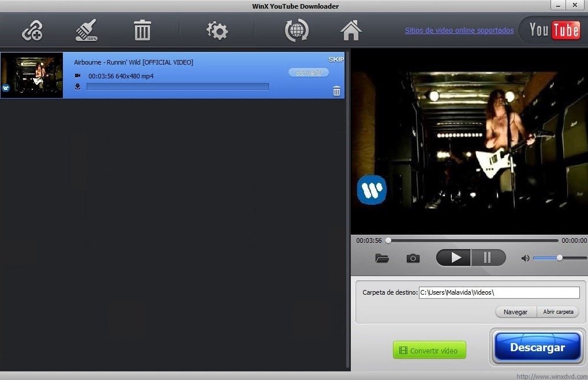Play the video preview

[x=454, y=258]
